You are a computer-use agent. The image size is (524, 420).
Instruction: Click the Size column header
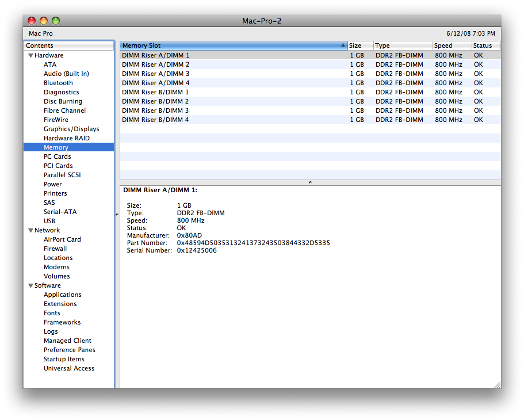[x=360, y=45]
